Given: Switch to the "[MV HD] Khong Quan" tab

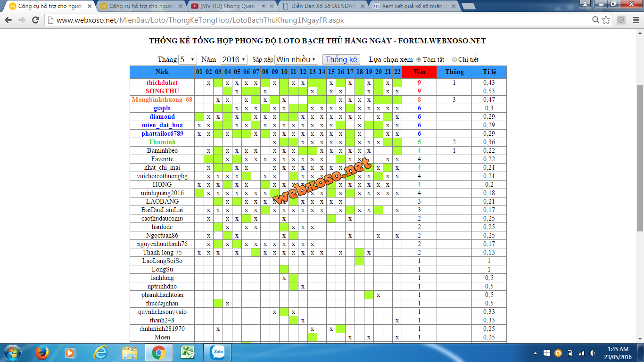Looking at the screenshot, I should coord(226,6).
